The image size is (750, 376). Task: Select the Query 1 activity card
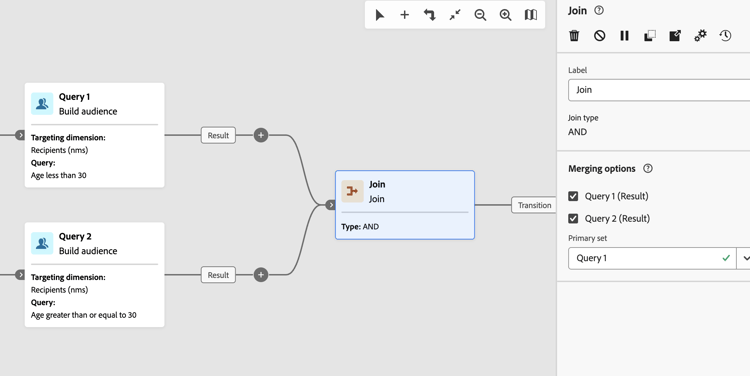coord(95,135)
